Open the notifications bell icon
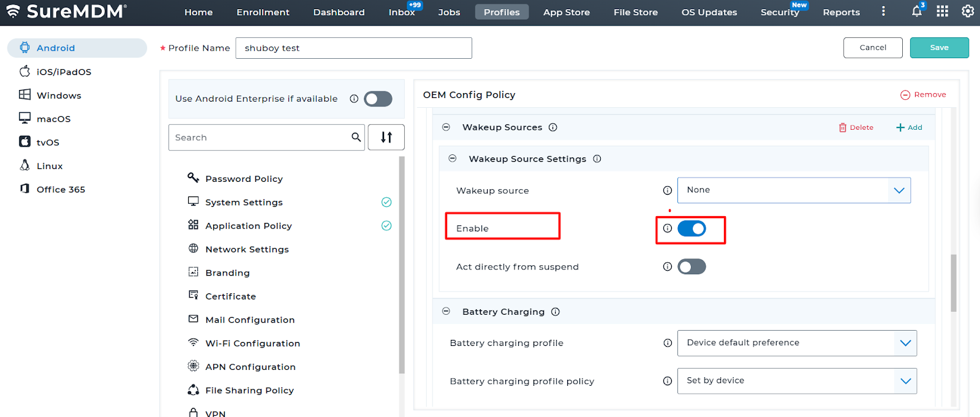 [916, 12]
